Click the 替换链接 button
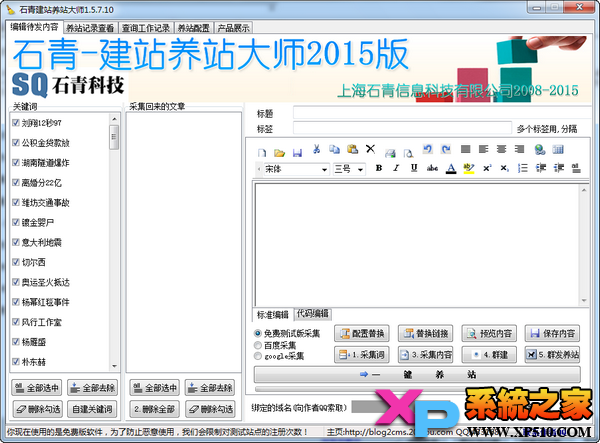 tap(426, 334)
